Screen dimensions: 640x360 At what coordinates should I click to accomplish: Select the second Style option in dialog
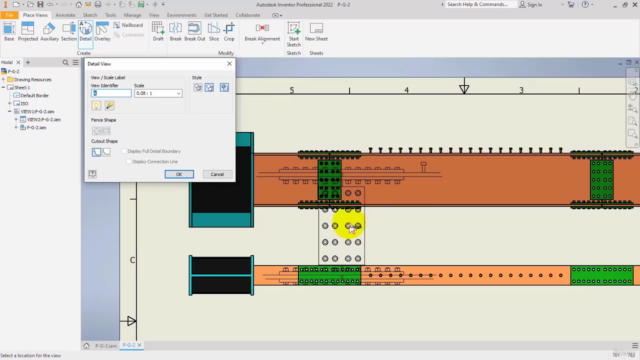pyautogui.click(x=209, y=87)
